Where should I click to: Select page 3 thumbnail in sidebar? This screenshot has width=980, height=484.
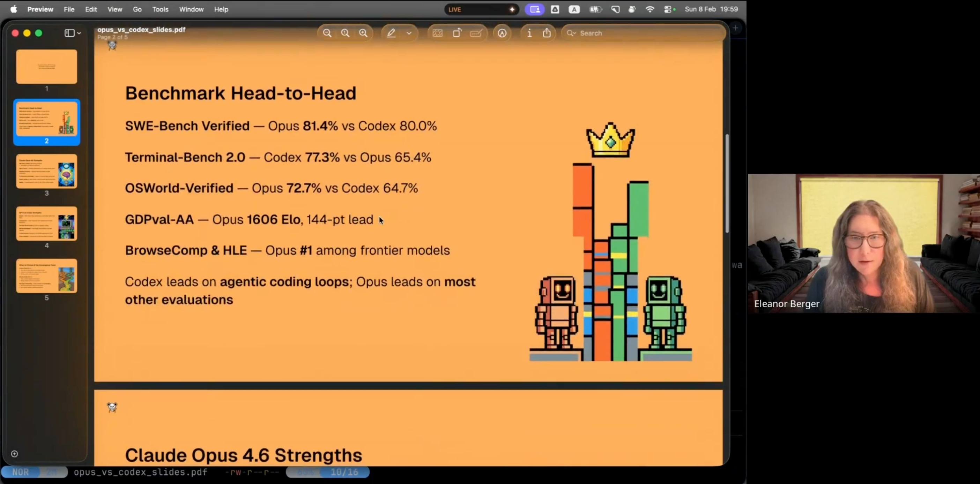click(46, 172)
